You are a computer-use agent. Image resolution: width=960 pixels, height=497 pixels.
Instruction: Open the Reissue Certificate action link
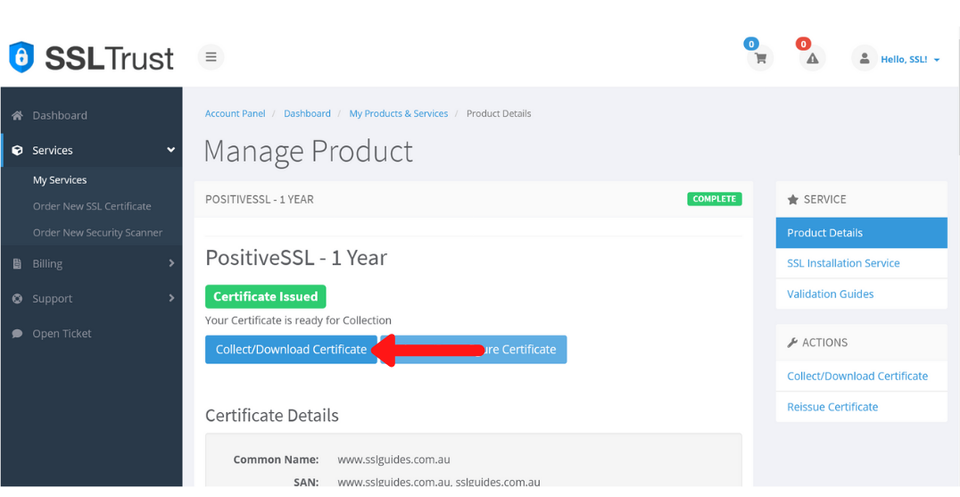tap(832, 407)
